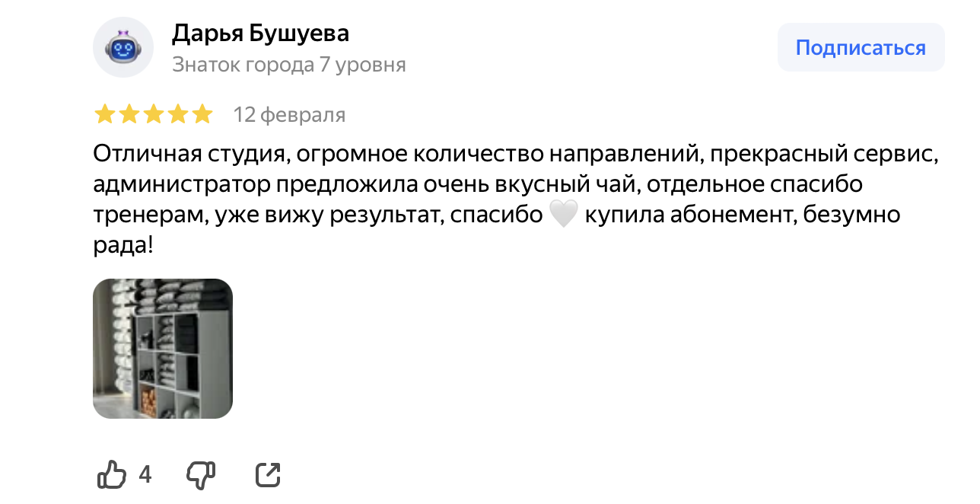Viewport: 980px width, 504px height.
Task: Like the review with thumbs up
Action: [x=112, y=475]
